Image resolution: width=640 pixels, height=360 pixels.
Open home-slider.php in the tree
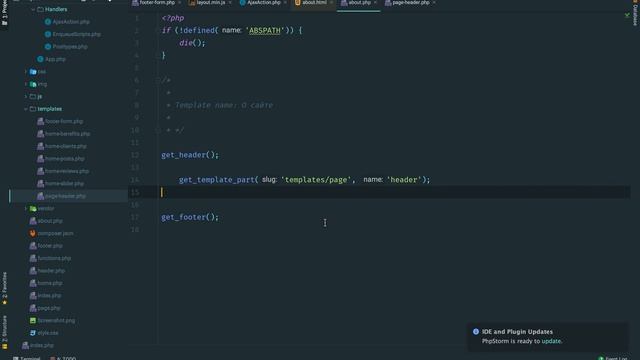pyautogui.click(x=64, y=184)
